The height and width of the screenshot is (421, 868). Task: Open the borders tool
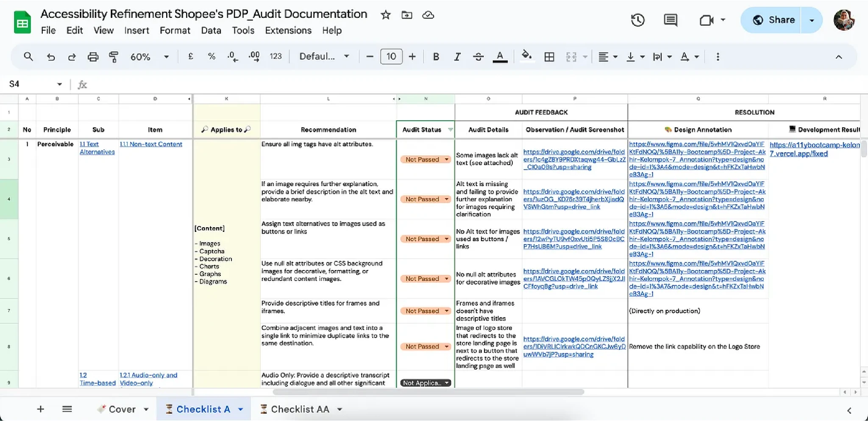pyautogui.click(x=549, y=56)
